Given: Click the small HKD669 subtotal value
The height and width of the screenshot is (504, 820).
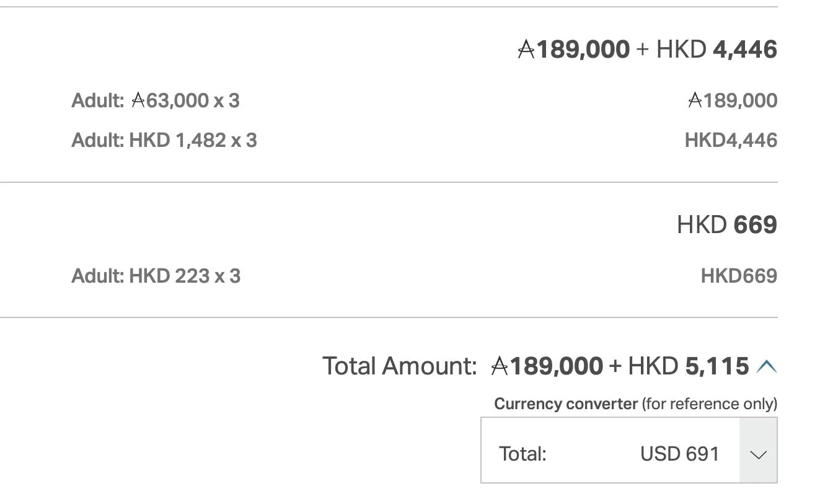Looking at the screenshot, I should coord(738,276).
